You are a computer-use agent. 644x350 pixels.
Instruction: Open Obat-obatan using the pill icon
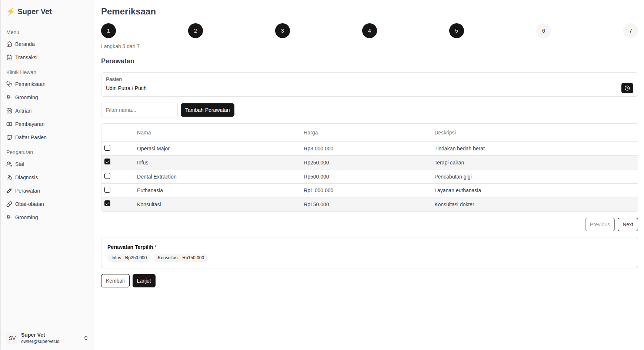(x=9, y=204)
